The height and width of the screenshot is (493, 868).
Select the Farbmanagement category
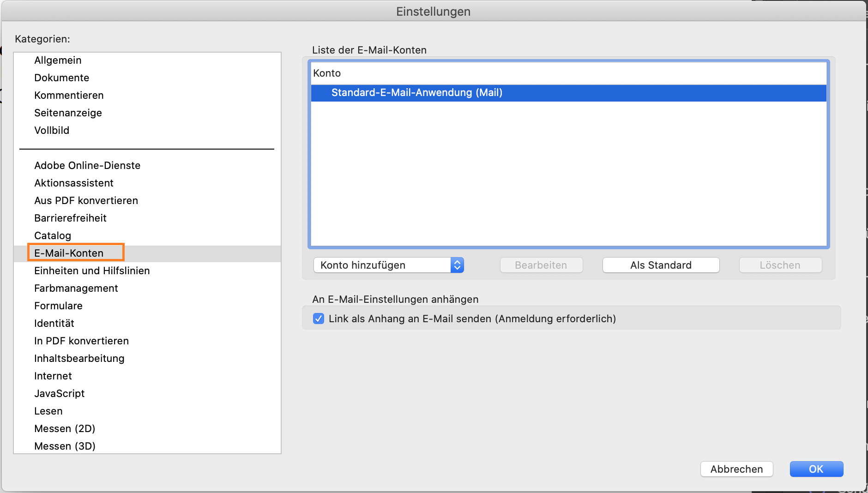coord(76,288)
